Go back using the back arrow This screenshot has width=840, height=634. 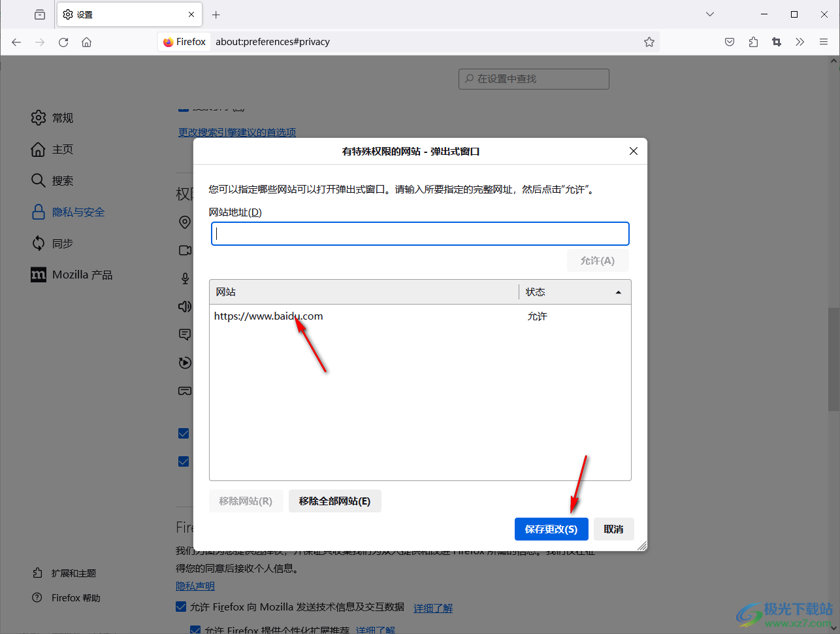[16, 42]
